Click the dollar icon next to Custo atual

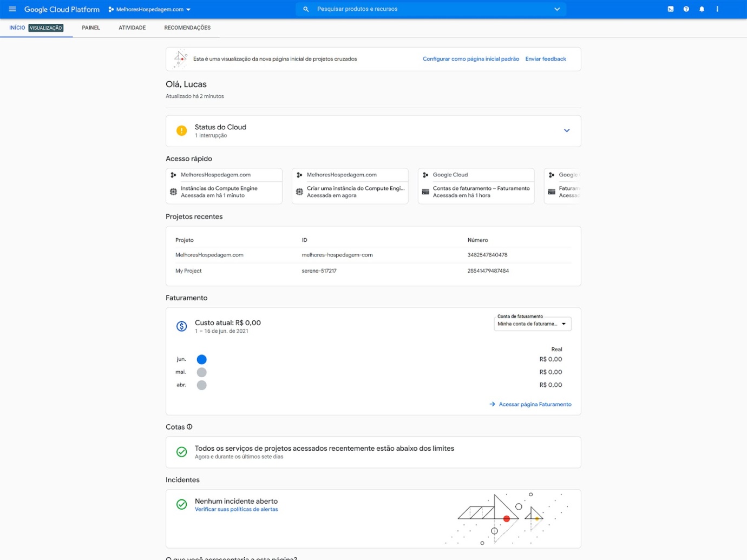coord(181,326)
